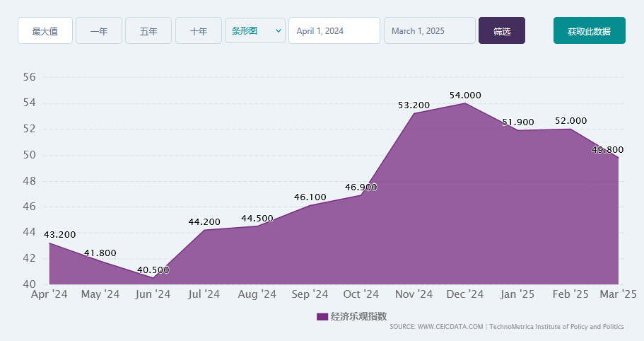Click the 52.000 data label for Feb '25
Viewport: 644px width, 341px height.
570,121
